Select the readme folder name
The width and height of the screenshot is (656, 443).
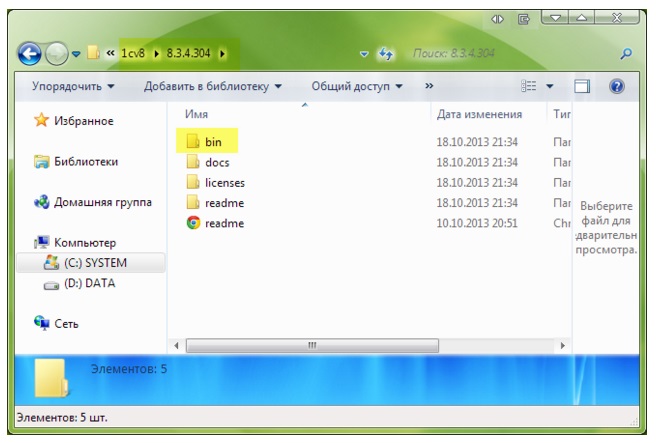tap(224, 203)
